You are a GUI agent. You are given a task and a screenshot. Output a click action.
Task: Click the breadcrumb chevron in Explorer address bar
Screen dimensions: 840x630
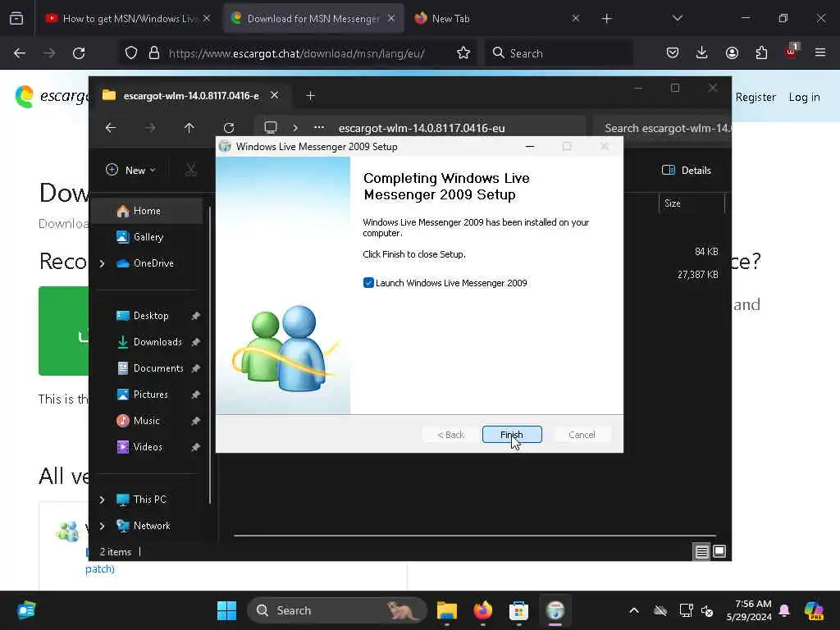pyautogui.click(x=295, y=127)
